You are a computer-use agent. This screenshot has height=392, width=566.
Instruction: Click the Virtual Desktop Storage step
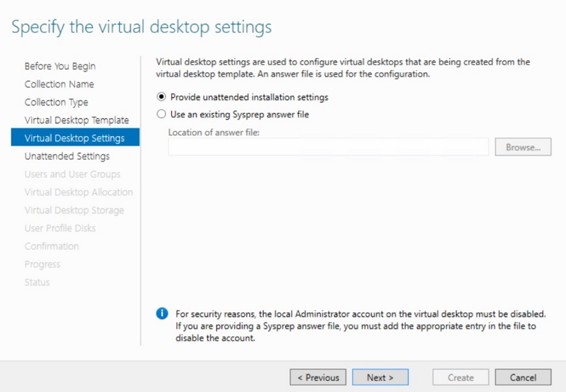pyautogui.click(x=74, y=210)
